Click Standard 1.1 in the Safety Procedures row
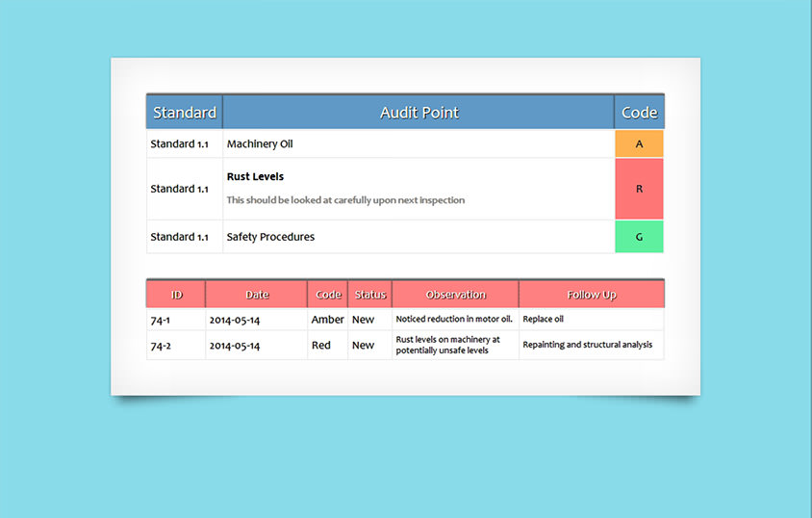Viewport: 812px width, 518px height. point(179,237)
